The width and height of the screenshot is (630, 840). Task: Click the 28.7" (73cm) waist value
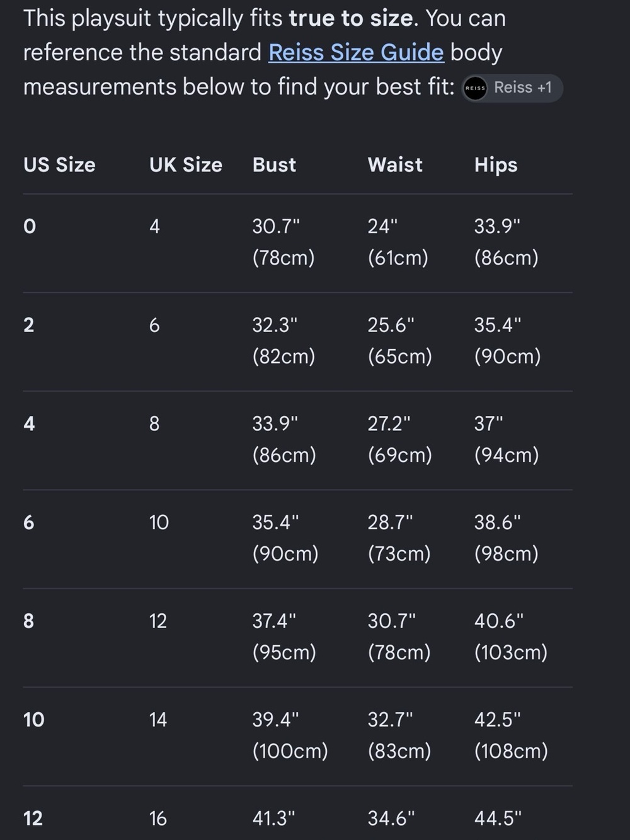(399, 538)
